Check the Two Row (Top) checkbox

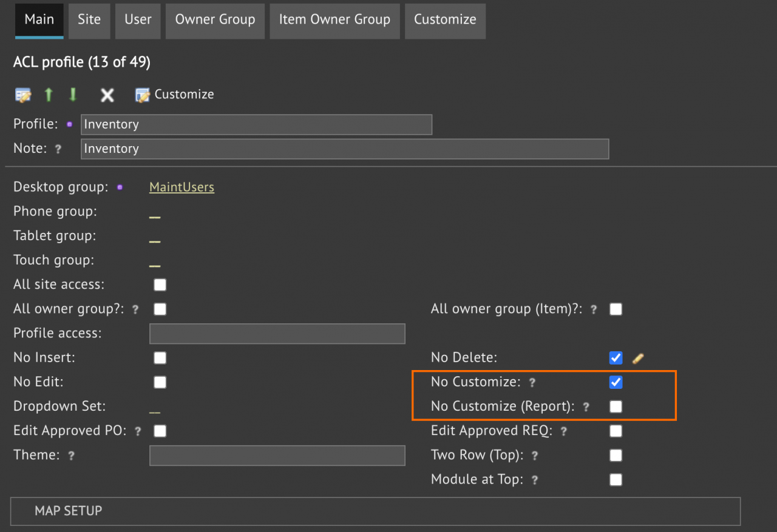click(616, 455)
